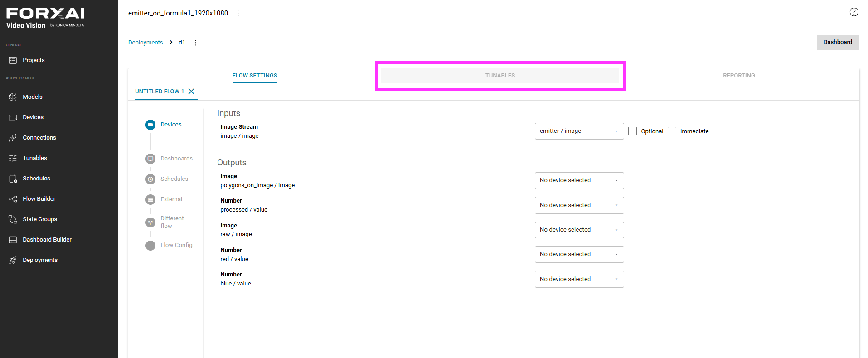Click the Models brain icon
Image resolution: width=868 pixels, height=358 pixels.
click(x=13, y=97)
